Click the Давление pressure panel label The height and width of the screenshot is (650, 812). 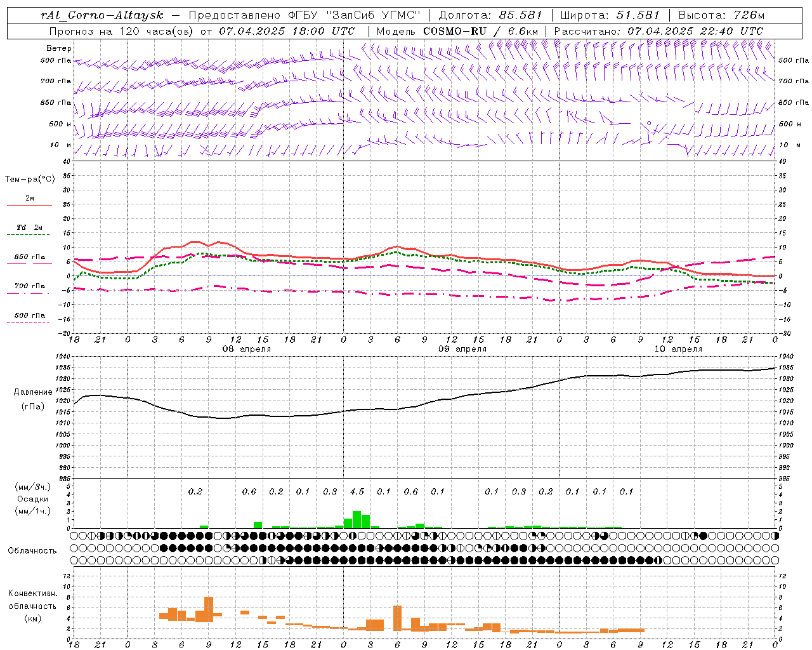(x=33, y=392)
